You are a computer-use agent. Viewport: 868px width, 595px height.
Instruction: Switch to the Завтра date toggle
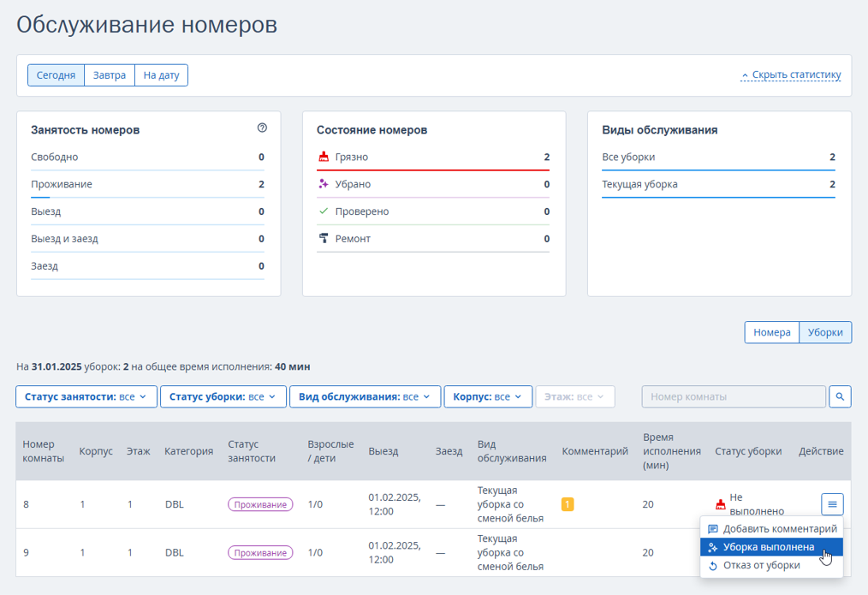(x=110, y=75)
